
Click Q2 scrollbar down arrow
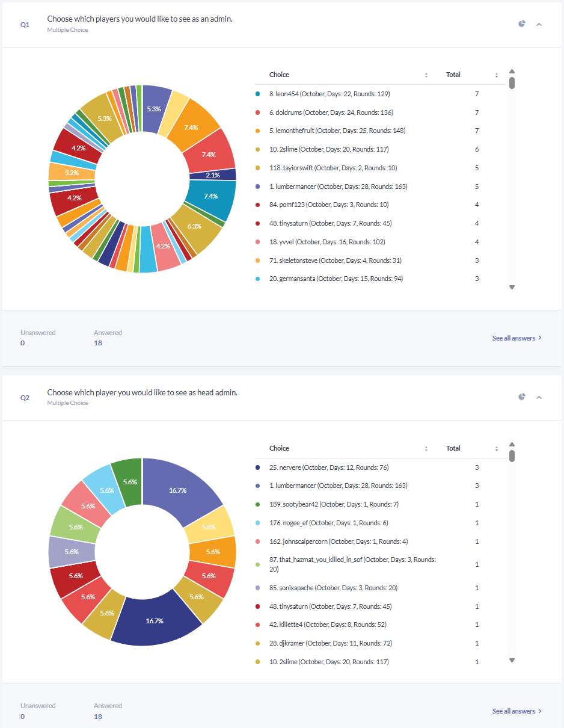coord(512,660)
